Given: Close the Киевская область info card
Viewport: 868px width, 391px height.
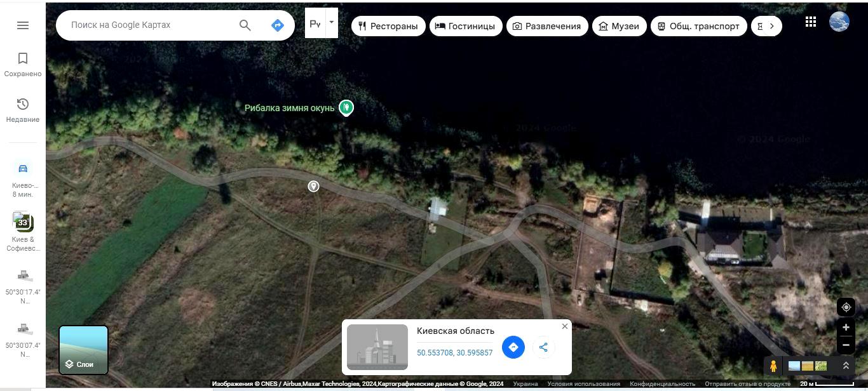Looking at the screenshot, I should click(565, 326).
